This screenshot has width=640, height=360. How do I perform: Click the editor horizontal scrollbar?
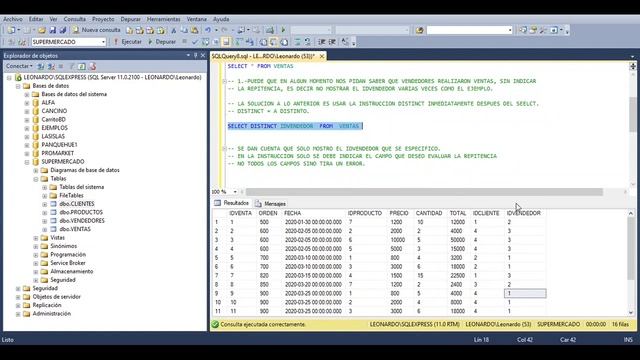coord(424,192)
